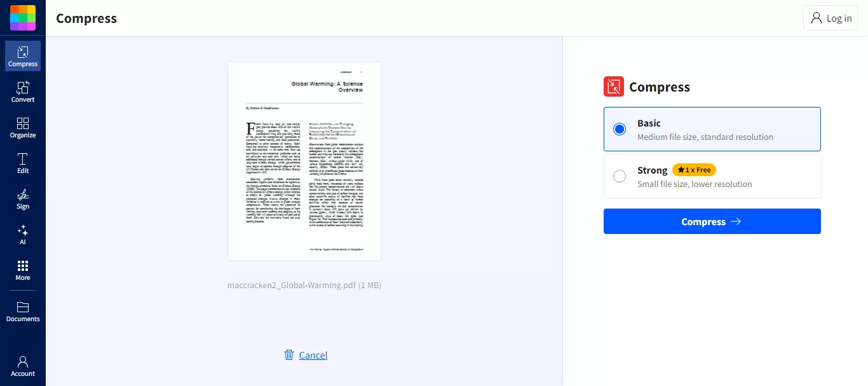The image size is (868, 386).
Task: Open the Sign tool
Action: click(23, 198)
